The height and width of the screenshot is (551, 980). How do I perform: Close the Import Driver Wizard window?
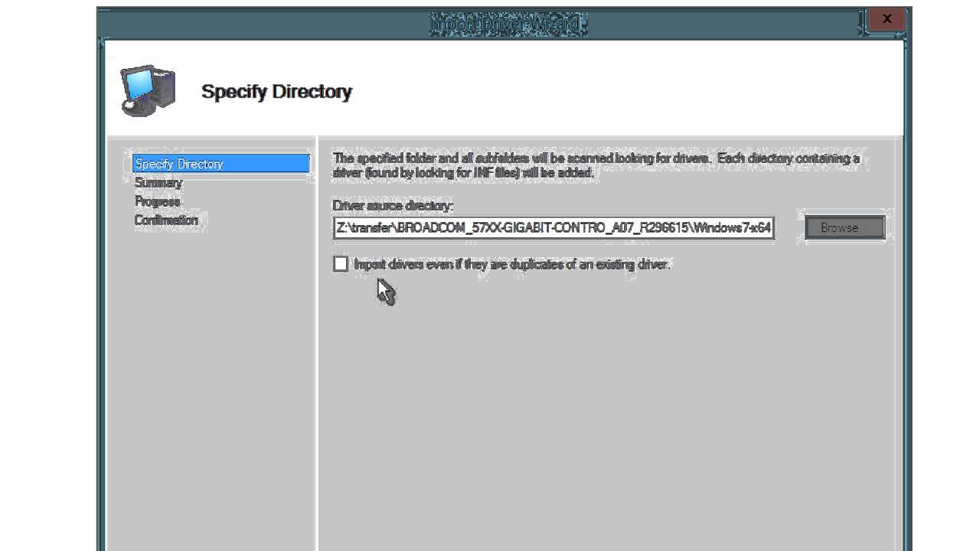pos(887,19)
